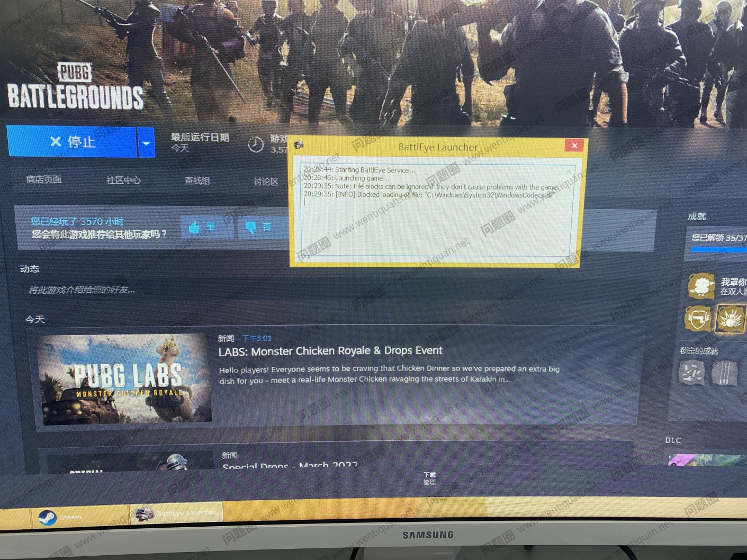Viewport: 747px width, 560px height.
Task: Select the pistol shield achievement badge
Action: pyautogui.click(x=697, y=319)
